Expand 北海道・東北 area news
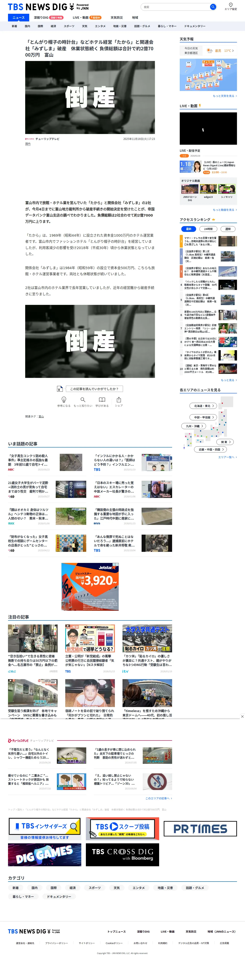The height and width of the screenshot is (980, 245). pyautogui.click(x=203, y=406)
